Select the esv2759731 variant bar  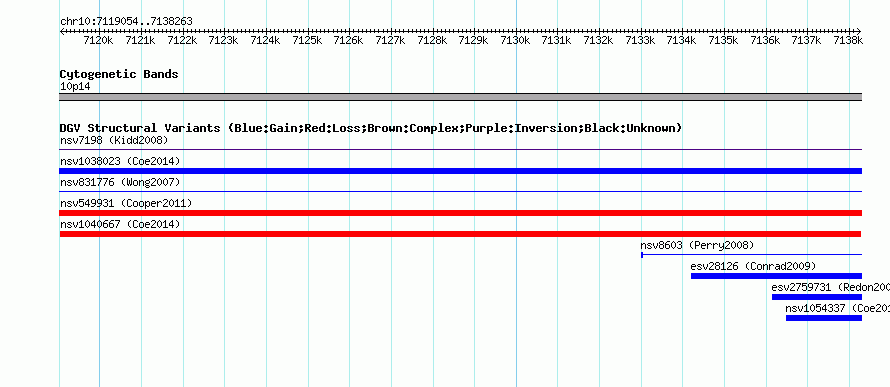pos(817,297)
